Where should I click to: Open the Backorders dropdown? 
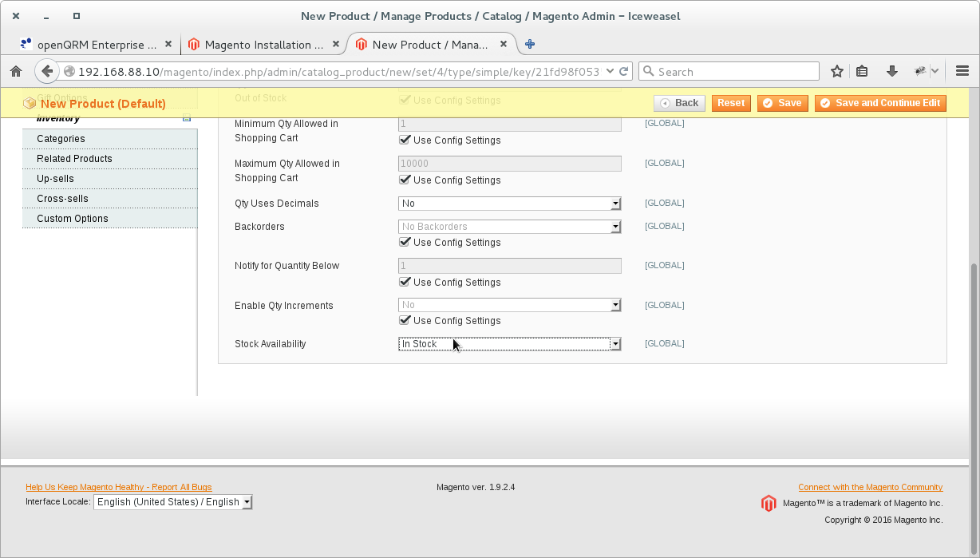pos(510,227)
